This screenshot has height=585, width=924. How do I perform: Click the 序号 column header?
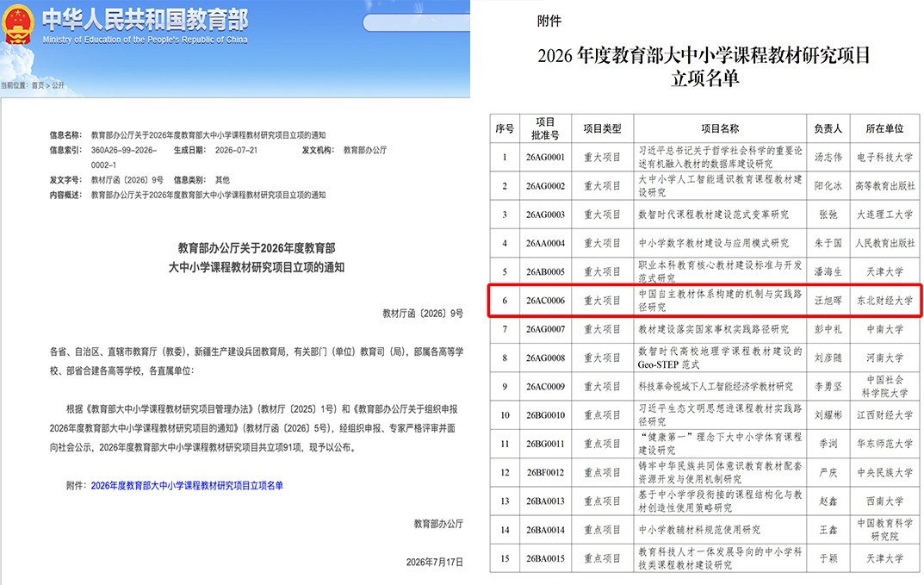(x=505, y=128)
